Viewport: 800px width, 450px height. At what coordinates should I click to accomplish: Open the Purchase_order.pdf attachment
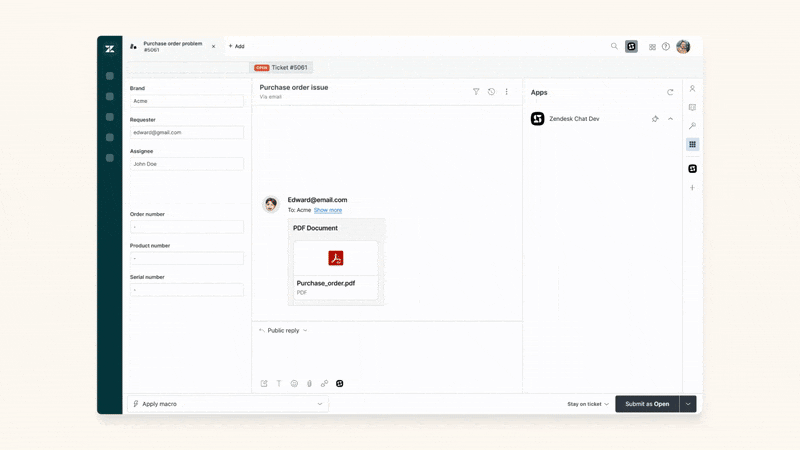pyautogui.click(x=336, y=270)
